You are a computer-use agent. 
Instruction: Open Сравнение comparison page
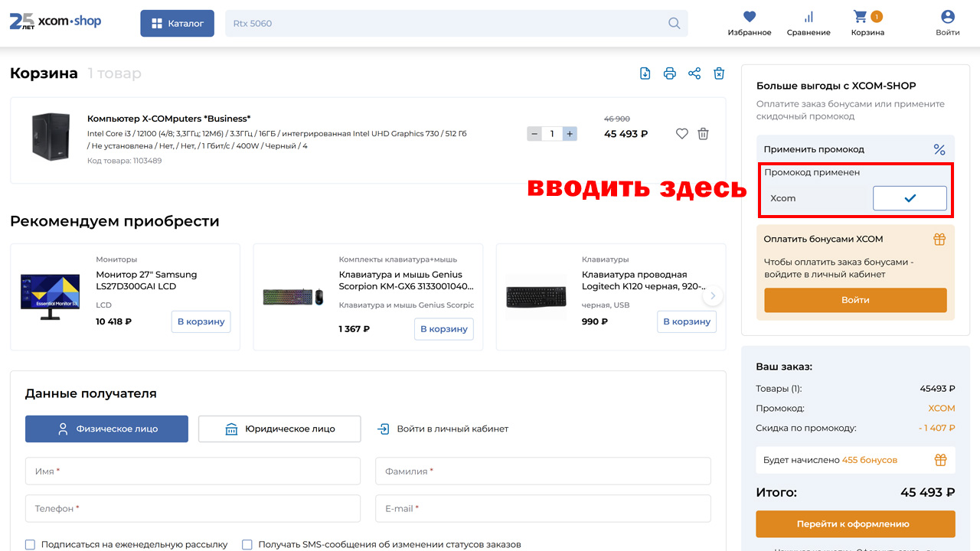click(x=808, y=24)
